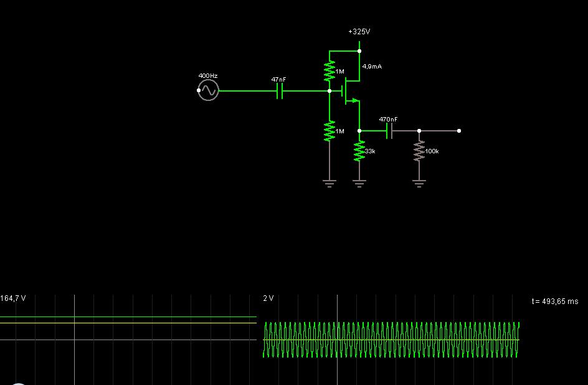The image size is (588, 385).
Task: Click the right oscilloscope sine waveform
Action: click(391, 340)
